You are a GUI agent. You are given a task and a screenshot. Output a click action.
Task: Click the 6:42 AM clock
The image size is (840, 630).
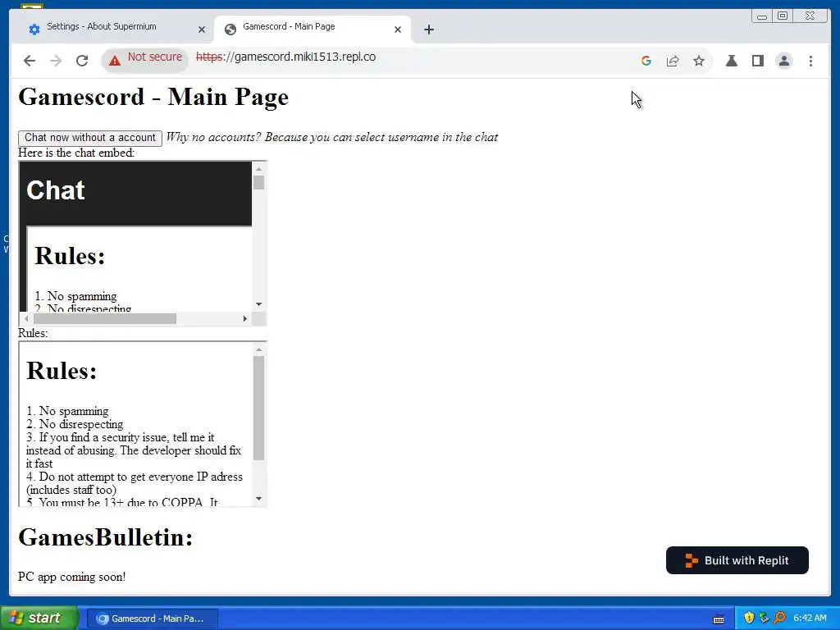pyautogui.click(x=810, y=619)
